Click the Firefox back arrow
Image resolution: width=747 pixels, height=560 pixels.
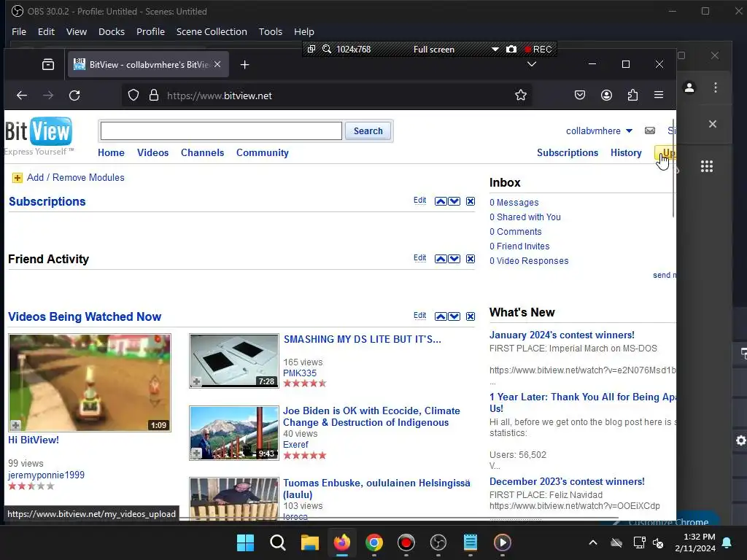click(22, 96)
